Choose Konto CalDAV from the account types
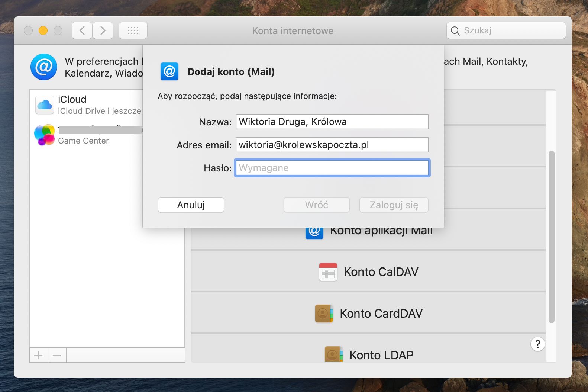This screenshot has height=392, width=588. [368, 272]
